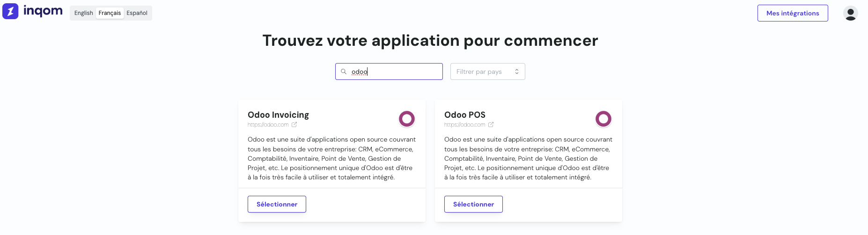Follow the odoo.com link under Odoo POS
The image size is (868, 235).
pyautogui.click(x=464, y=125)
